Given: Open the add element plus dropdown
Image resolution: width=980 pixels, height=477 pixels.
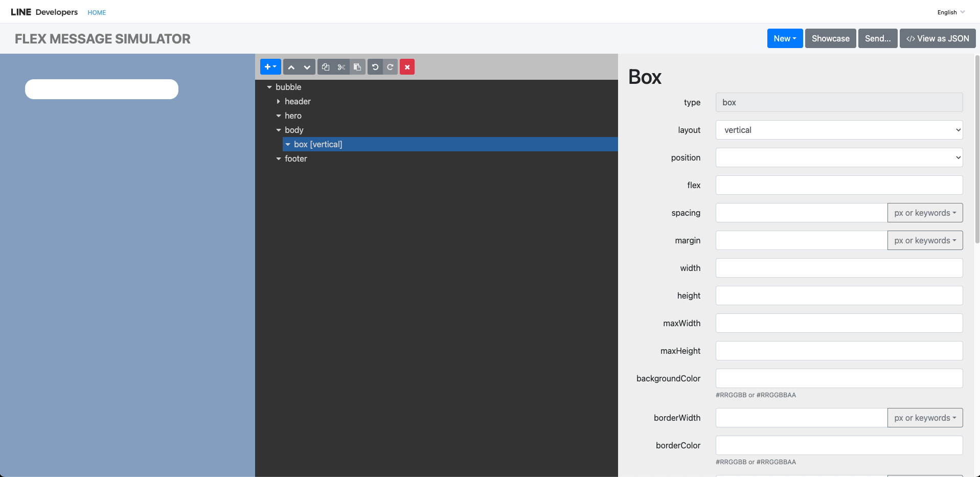Looking at the screenshot, I should point(270,67).
